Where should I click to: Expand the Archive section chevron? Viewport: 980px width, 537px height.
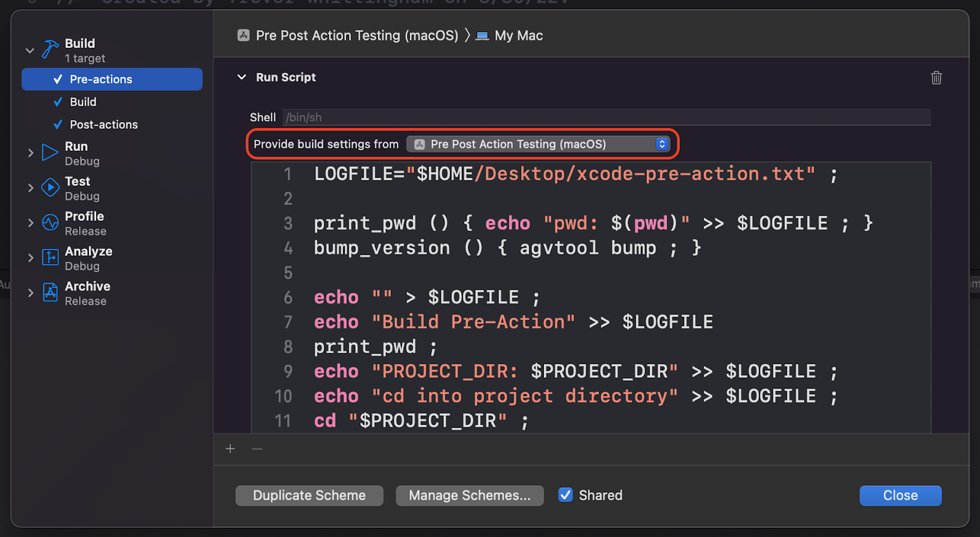coord(30,292)
